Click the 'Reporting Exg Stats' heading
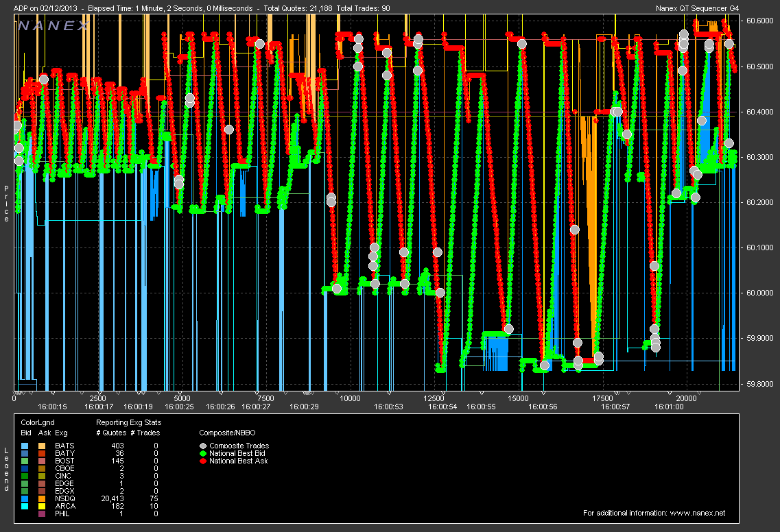 click(x=128, y=422)
